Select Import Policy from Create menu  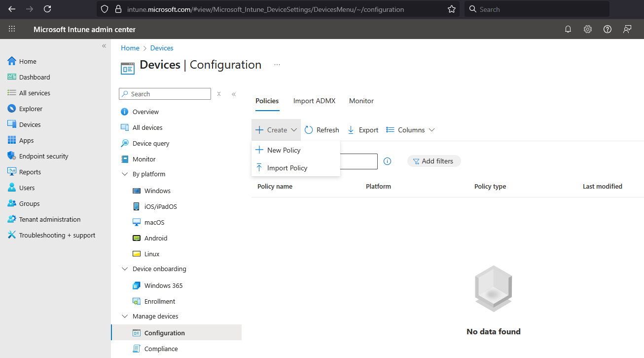(296, 168)
